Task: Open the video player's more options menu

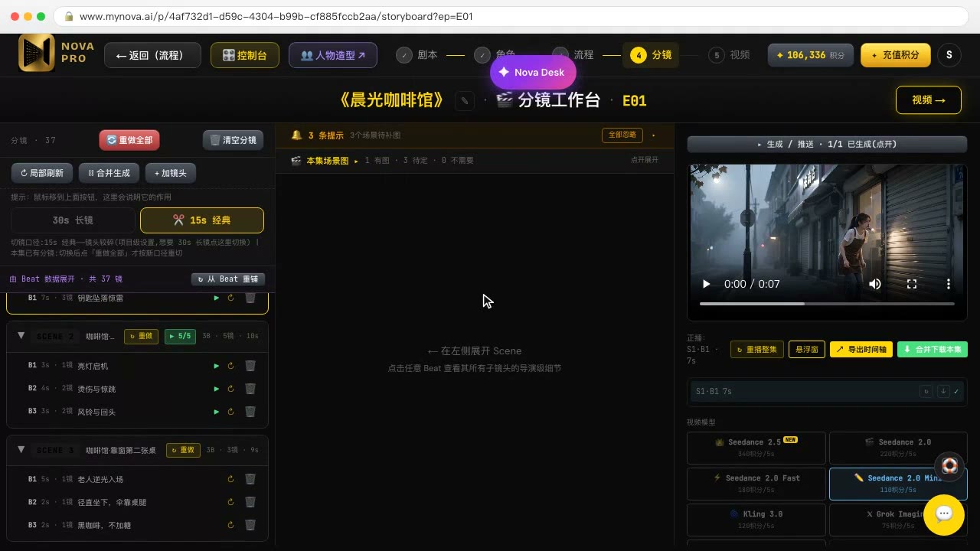Action: pyautogui.click(x=949, y=284)
